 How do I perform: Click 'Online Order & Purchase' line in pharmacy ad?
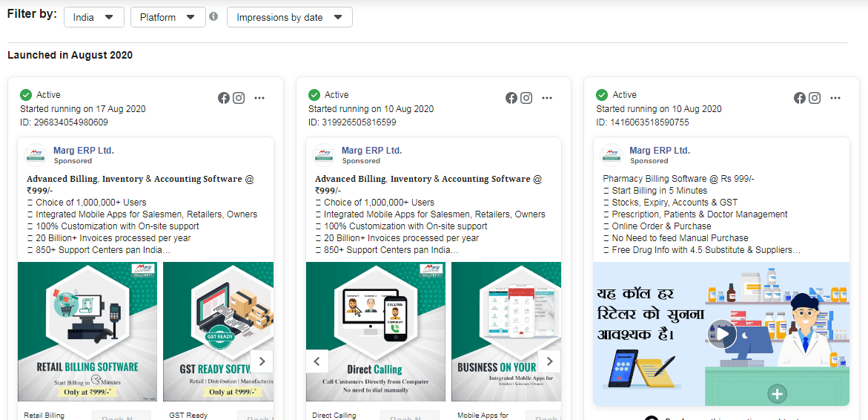point(657,226)
